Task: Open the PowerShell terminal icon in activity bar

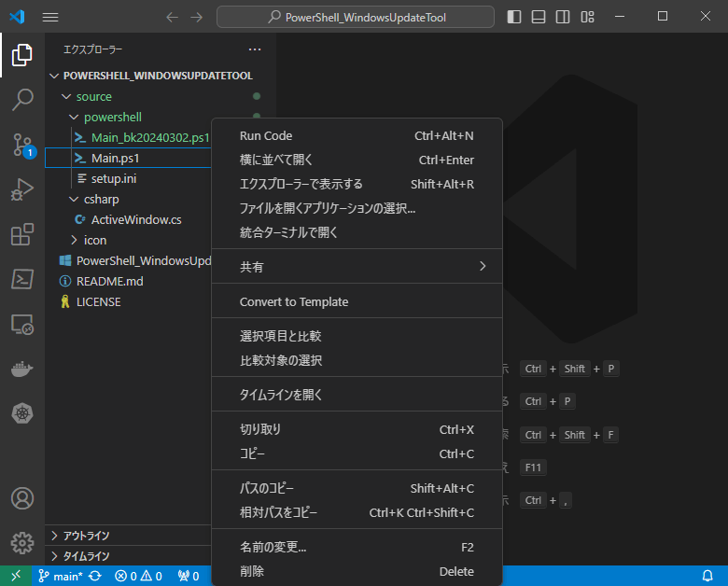Action: click(21, 279)
